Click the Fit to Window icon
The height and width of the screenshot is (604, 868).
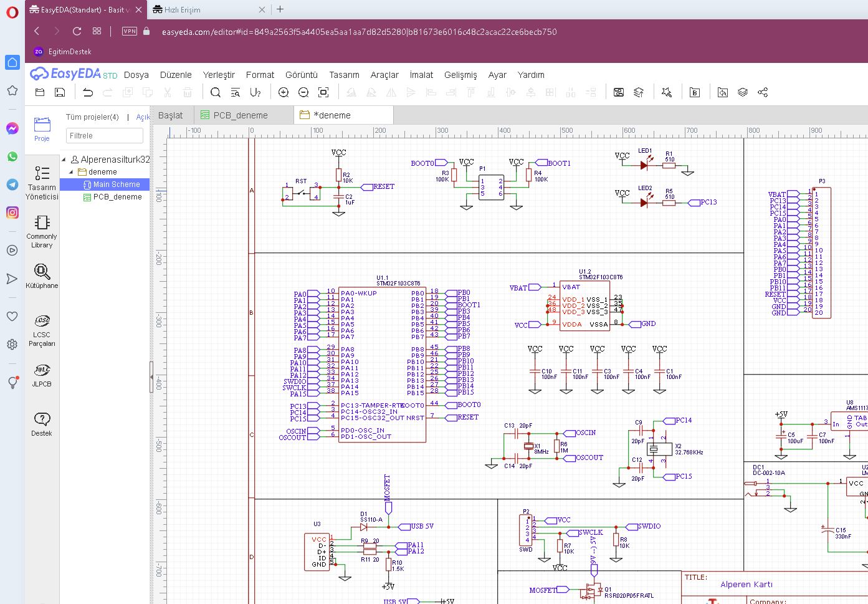[323, 92]
